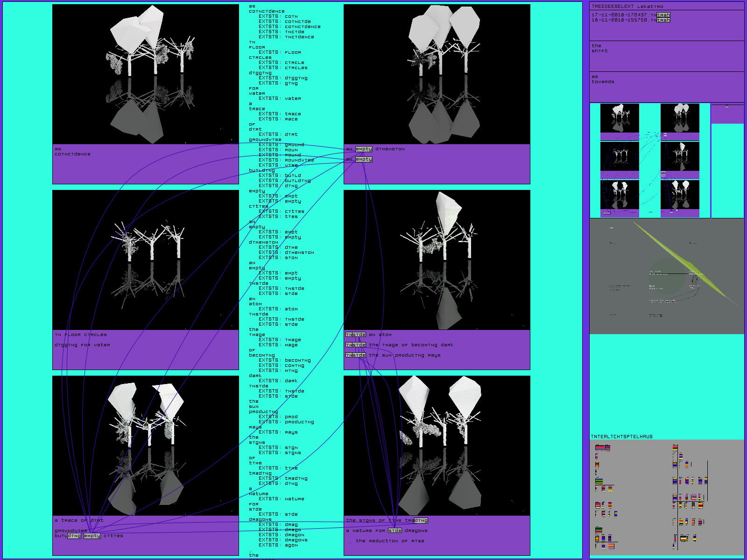This screenshot has width=747, height=560.
Task: Select the 'exists: nature' word list entry
Action: (282, 499)
